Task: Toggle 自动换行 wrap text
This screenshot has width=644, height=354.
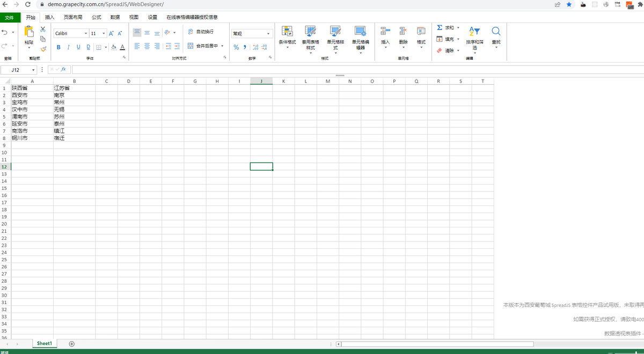Action: 201,32
